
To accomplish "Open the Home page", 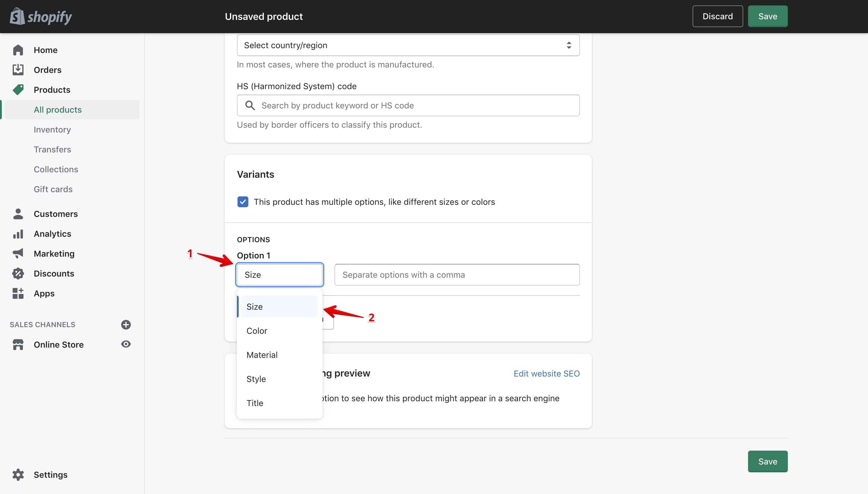I will coord(46,50).
